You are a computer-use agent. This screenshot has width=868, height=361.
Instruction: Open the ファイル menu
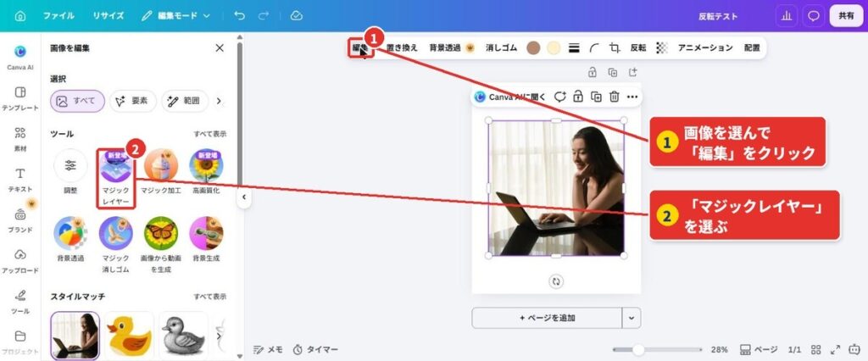[x=58, y=16]
